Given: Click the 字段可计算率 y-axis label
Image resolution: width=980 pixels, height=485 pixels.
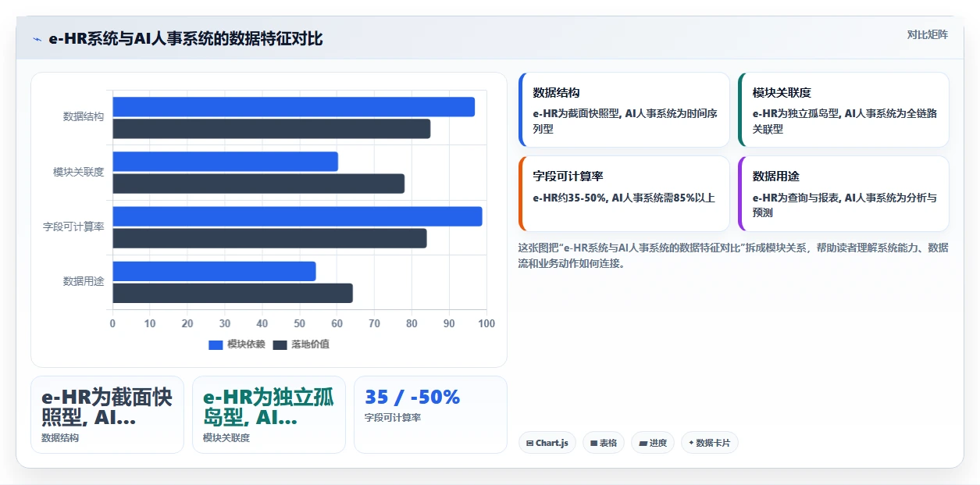Looking at the screenshot, I should click(x=73, y=227).
